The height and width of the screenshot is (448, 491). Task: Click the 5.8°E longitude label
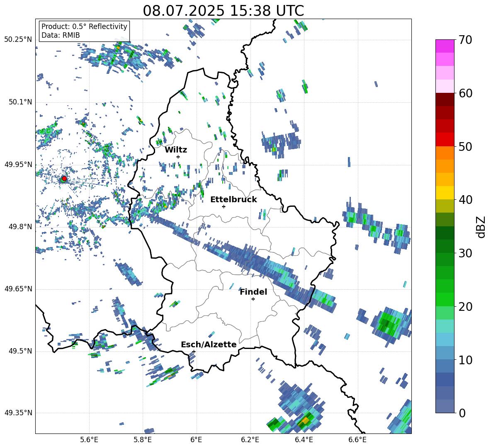[143, 440]
